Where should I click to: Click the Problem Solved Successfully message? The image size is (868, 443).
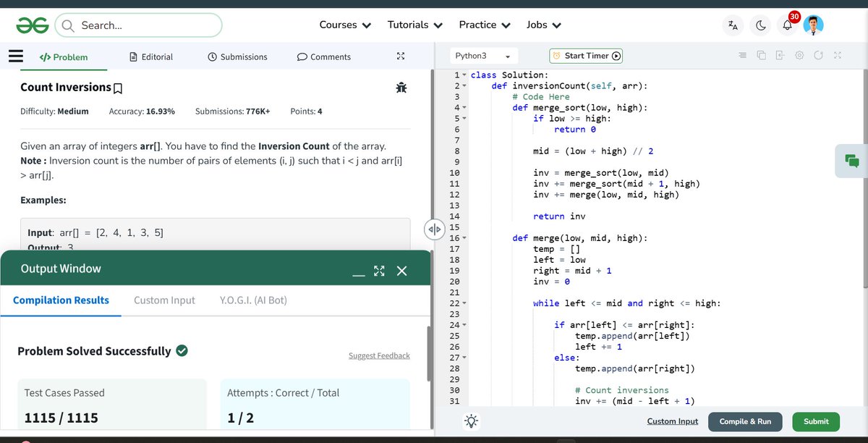point(94,351)
